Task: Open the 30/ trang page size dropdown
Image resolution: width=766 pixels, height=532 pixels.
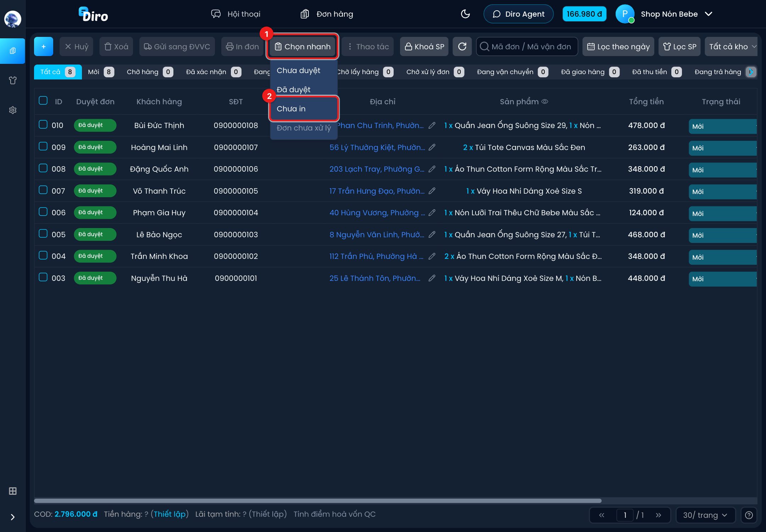Action: click(705, 515)
